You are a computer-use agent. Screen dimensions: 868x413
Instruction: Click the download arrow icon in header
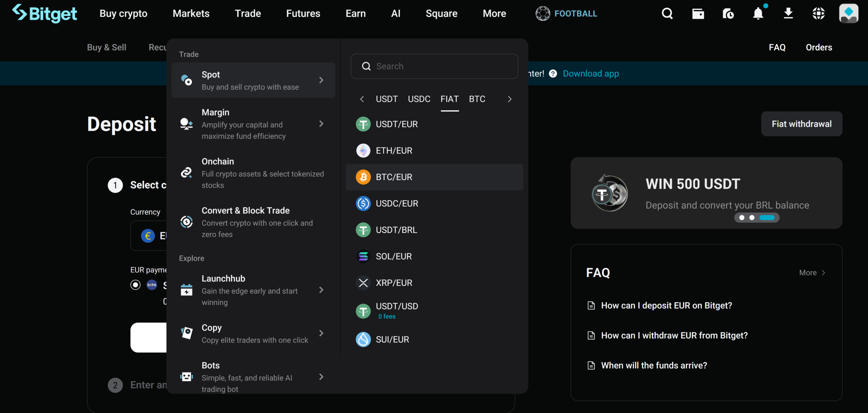[x=788, y=14]
